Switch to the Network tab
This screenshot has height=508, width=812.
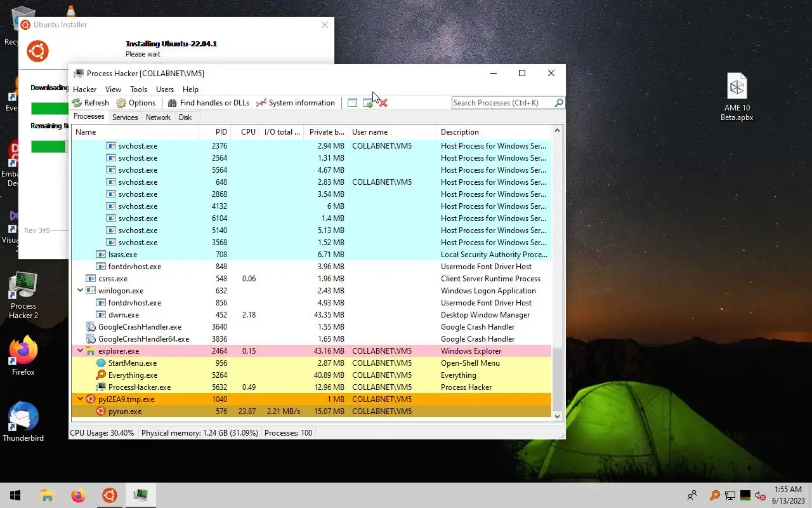tap(158, 117)
